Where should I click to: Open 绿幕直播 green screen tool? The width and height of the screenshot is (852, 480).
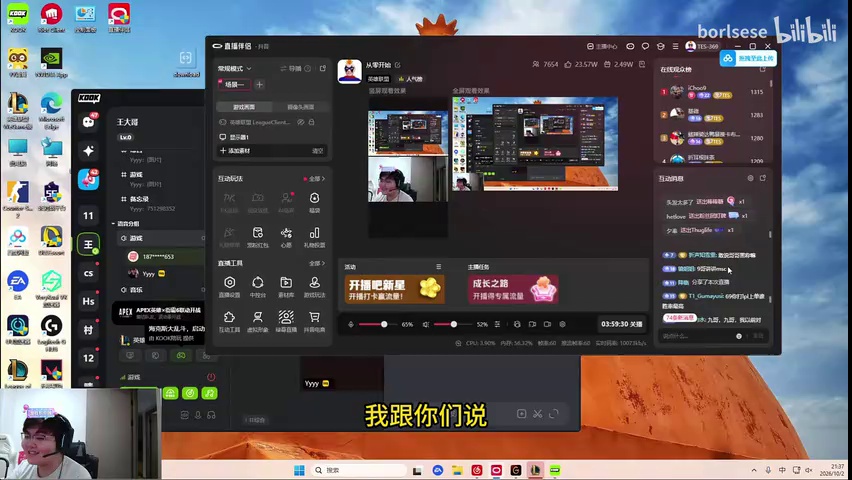(x=286, y=321)
